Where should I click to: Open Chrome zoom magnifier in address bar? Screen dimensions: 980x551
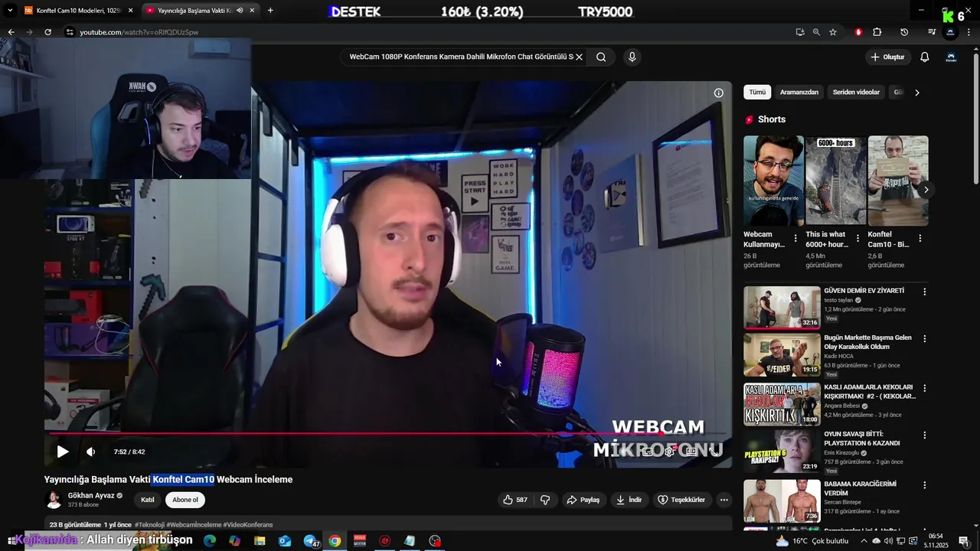point(816,32)
